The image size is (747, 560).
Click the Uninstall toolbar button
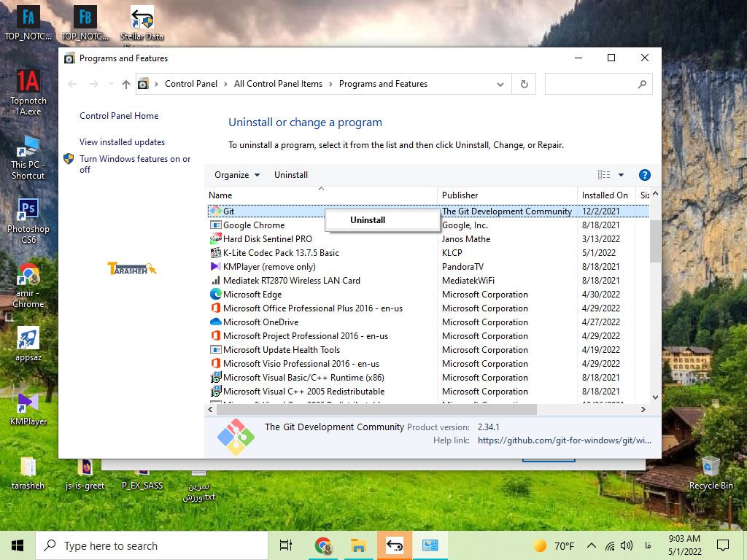click(291, 175)
